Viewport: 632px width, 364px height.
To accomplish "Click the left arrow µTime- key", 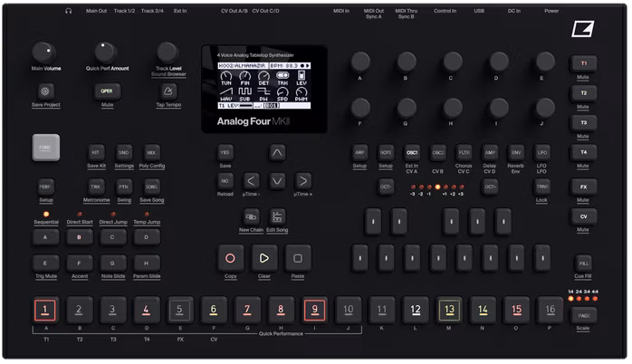I will 251,181.
